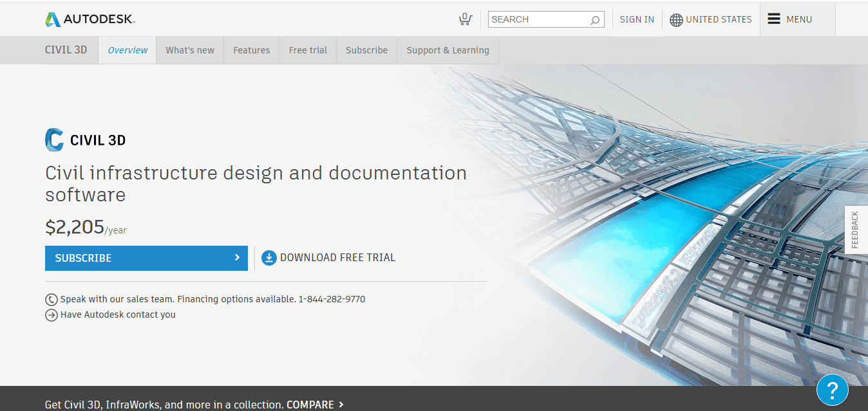This screenshot has height=411, width=868.
Task: Click the Civil 3D product logo icon
Action: point(54,140)
